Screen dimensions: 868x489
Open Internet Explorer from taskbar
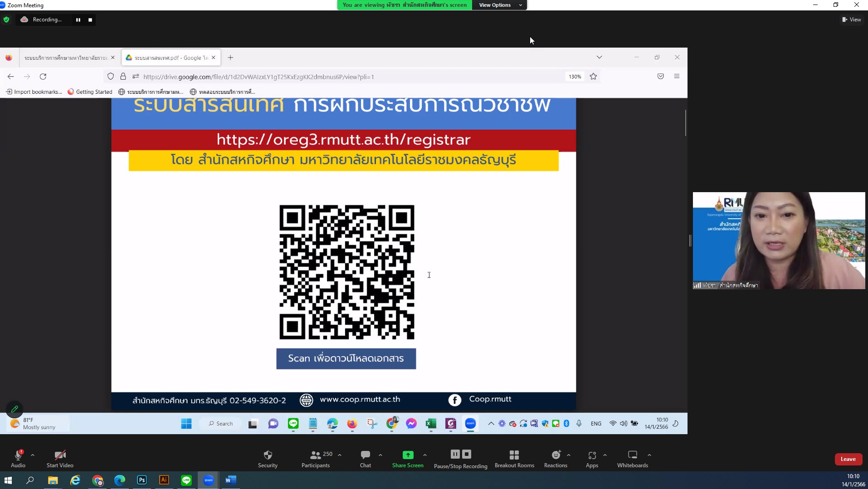[x=75, y=480]
